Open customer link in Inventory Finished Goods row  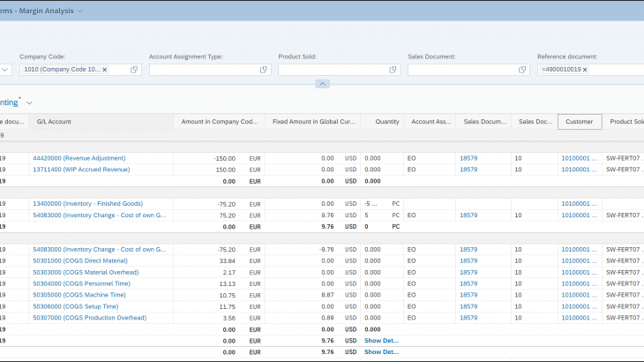pos(579,203)
